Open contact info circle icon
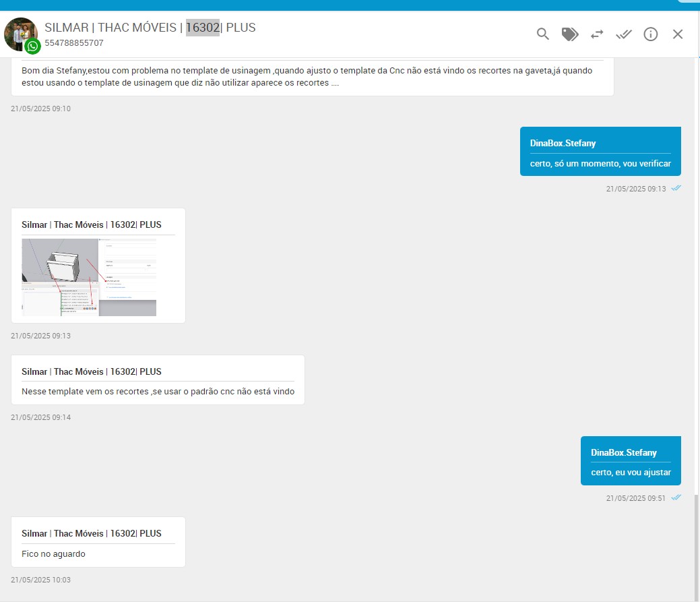The width and height of the screenshot is (700, 602). (651, 34)
